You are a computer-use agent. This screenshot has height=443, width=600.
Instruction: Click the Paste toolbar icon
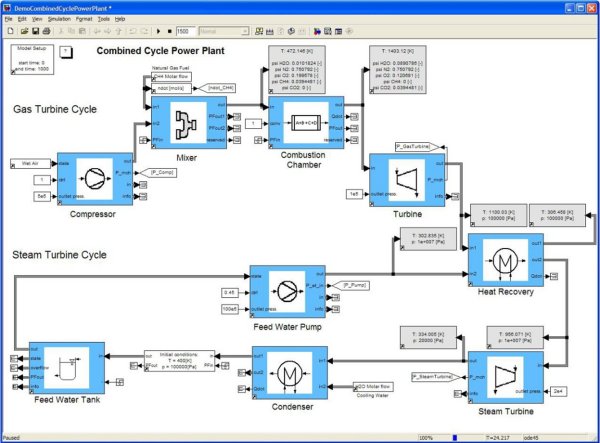coord(82,31)
